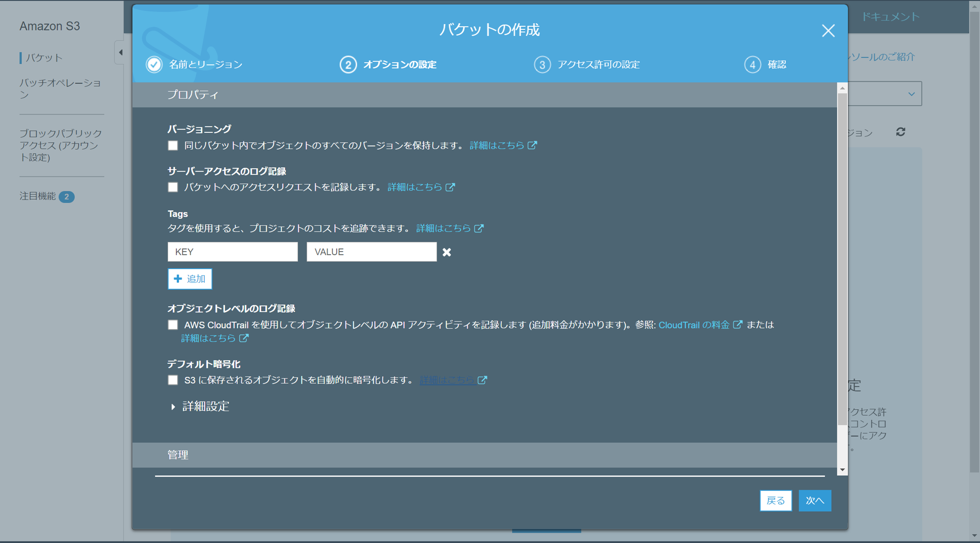980x543 pixels.
Task: Enable the versioning checkbox
Action: (x=173, y=145)
